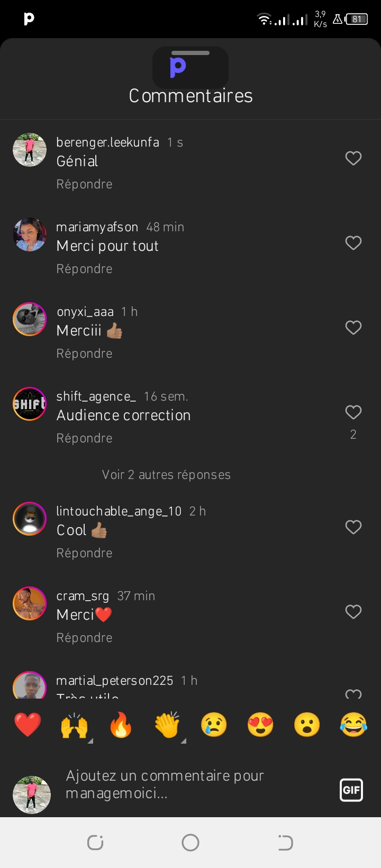Open the GIF picker button
The image size is (381, 868).
click(x=351, y=790)
